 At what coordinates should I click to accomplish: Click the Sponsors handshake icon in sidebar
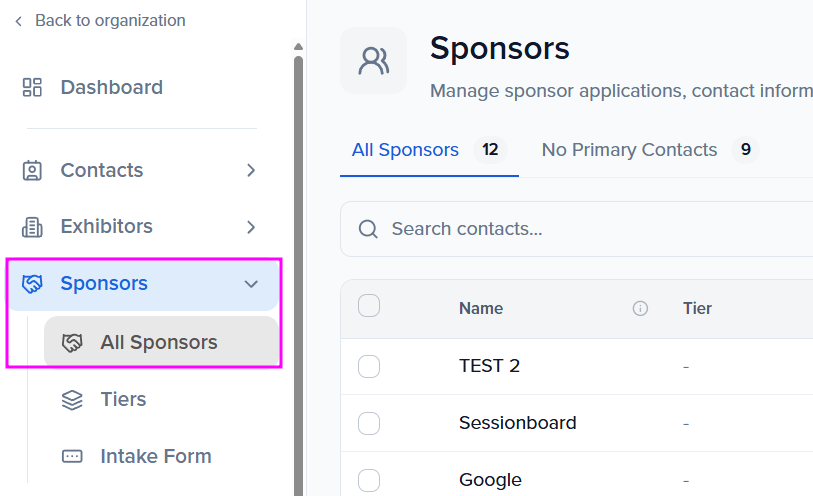click(x=32, y=284)
